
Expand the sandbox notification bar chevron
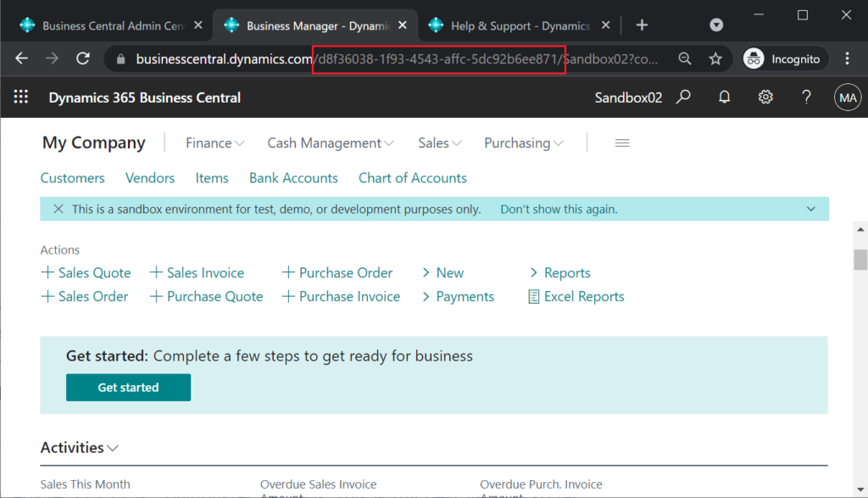pos(811,209)
